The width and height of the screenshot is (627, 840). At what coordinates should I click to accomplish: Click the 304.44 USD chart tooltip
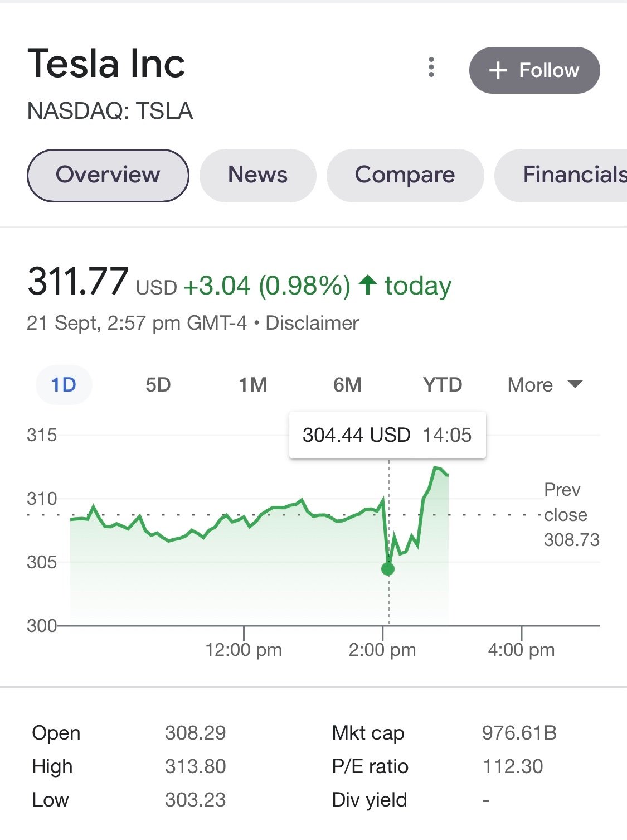[x=387, y=435]
